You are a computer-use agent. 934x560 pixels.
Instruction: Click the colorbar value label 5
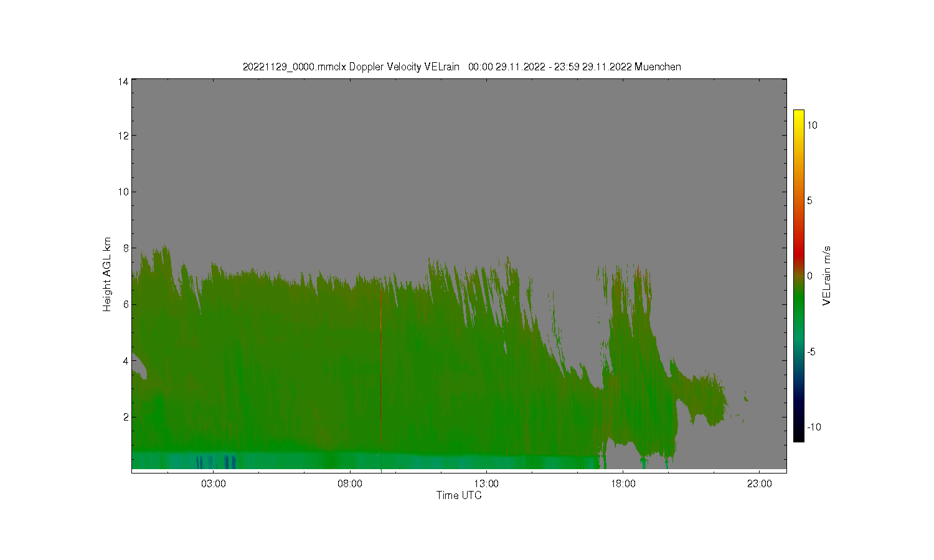point(810,200)
